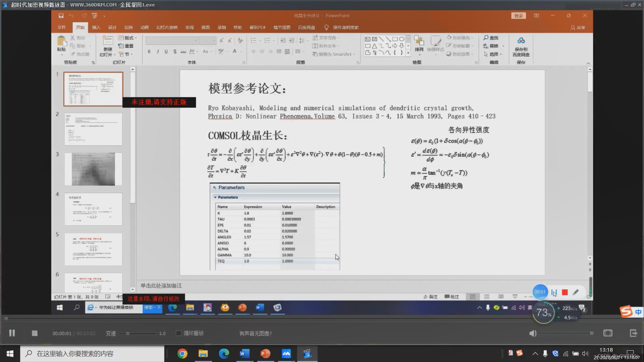Click the Save icon in PowerPoint title bar
The width and height of the screenshot is (644, 362).
click(61, 16)
